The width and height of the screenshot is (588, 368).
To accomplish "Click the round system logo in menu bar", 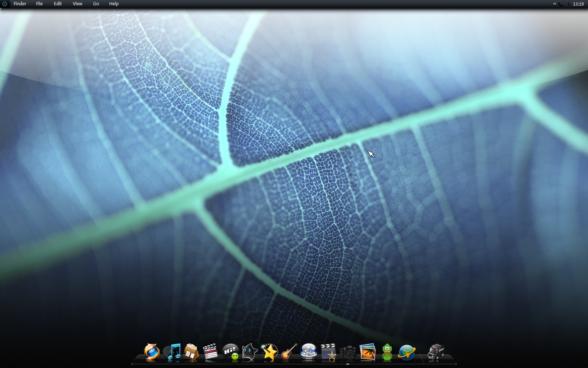I will pos(5,4).
